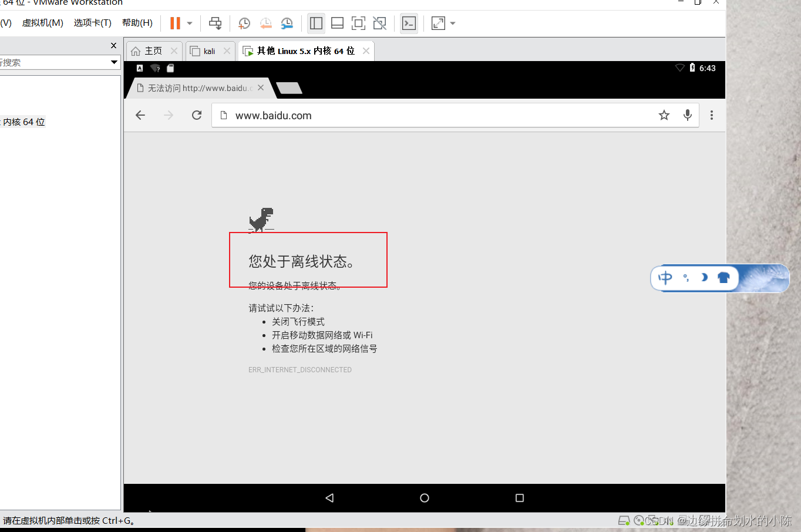This screenshot has width=801, height=532.
Task: Open the 选项卡(T) menu
Action: click(92, 23)
